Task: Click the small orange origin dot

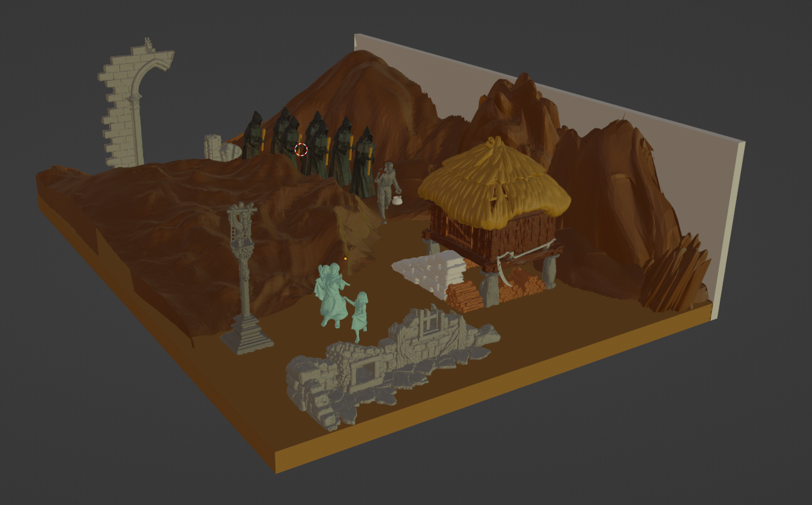Action: pos(346,259)
